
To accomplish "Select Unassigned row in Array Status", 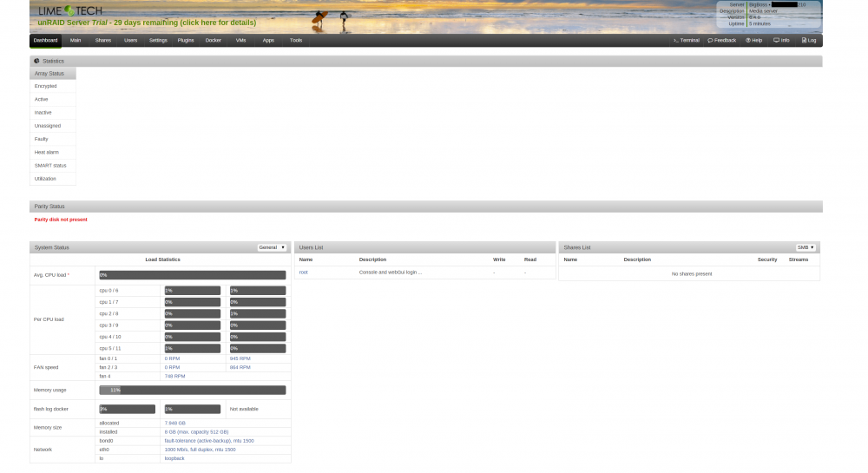I will 53,126.
